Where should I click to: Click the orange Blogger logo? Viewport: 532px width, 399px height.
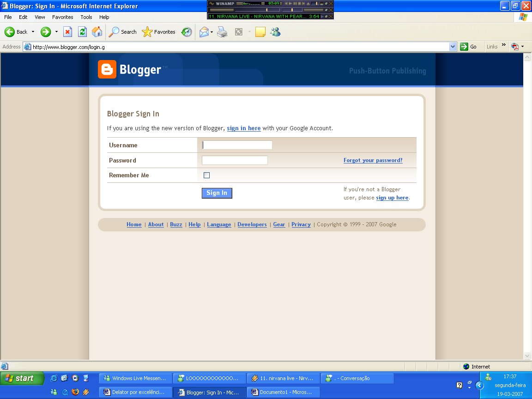(107, 69)
